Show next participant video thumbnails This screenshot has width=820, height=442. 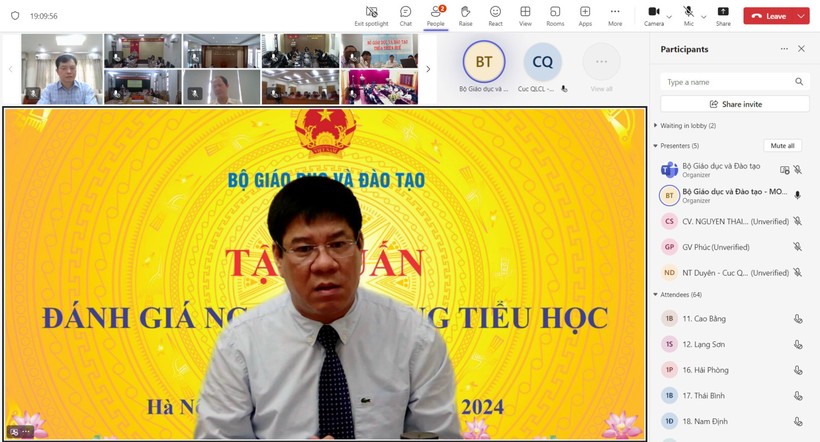[x=428, y=69]
